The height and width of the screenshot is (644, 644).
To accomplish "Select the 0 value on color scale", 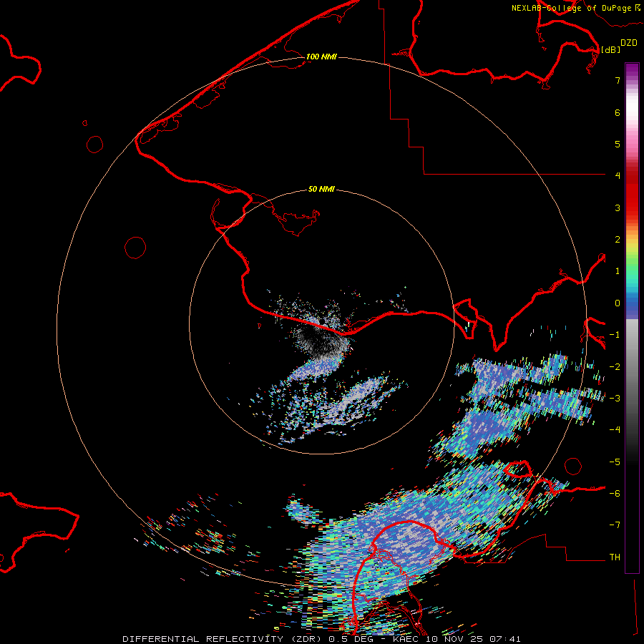I will 618,303.
